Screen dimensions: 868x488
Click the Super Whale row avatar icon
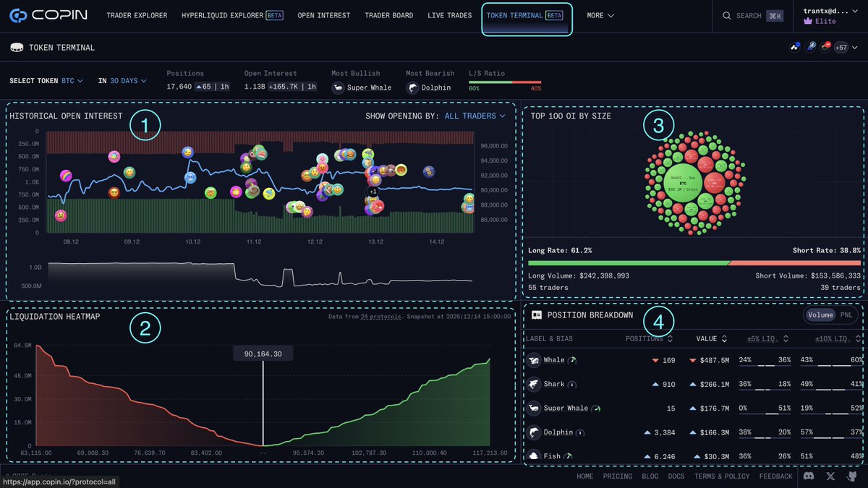click(x=534, y=408)
